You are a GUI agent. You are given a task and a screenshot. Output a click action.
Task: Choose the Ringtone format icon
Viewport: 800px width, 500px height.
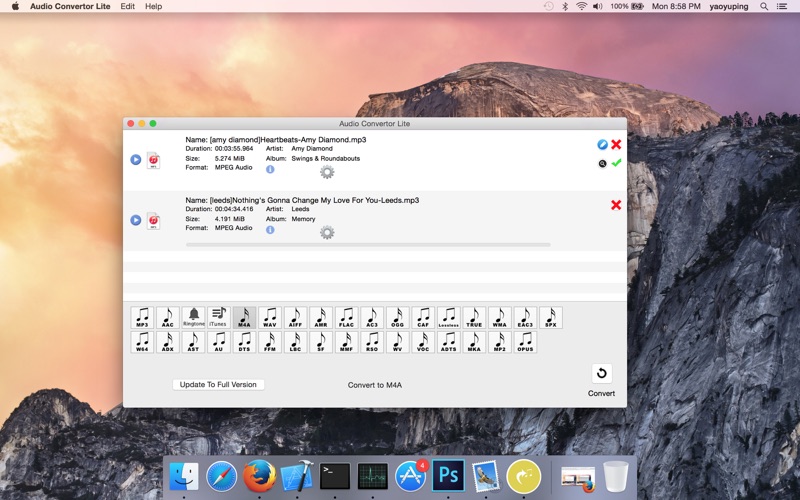193,317
